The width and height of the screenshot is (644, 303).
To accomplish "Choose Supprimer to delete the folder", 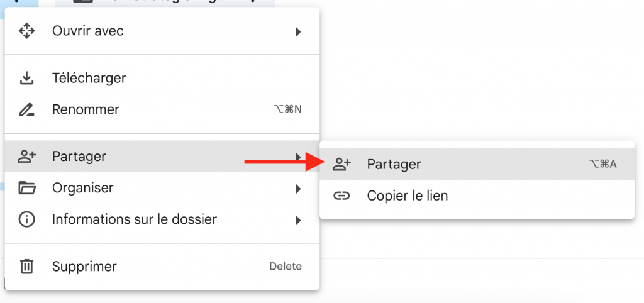I will click(84, 267).
